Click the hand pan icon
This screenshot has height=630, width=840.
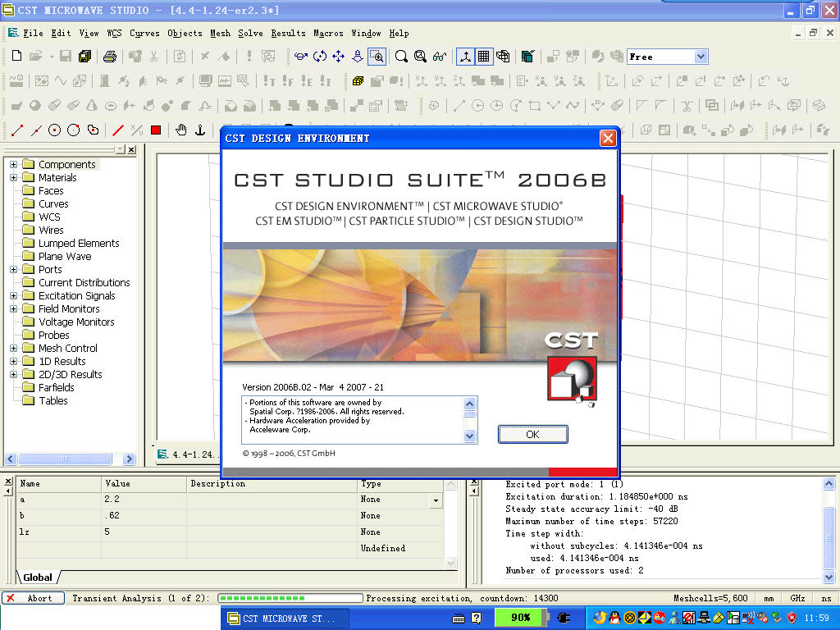tap(181, 130)
